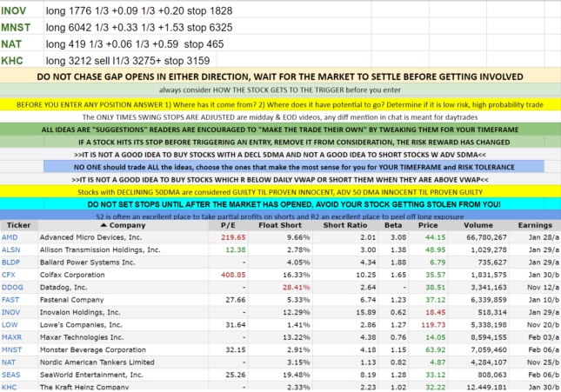
Task: Click the 'ALL IDEAS ARE SUGGESTIONS' green row
Action: 280,130
